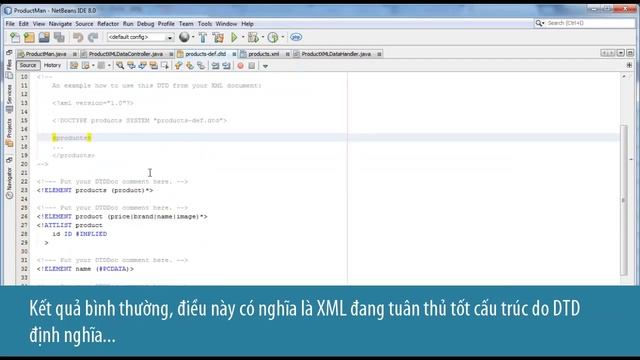Image resolution: width=640 pixels, height=360 pixels.
Task: Open the search magnifier options dropdown
Action: [x=540, y=23]
